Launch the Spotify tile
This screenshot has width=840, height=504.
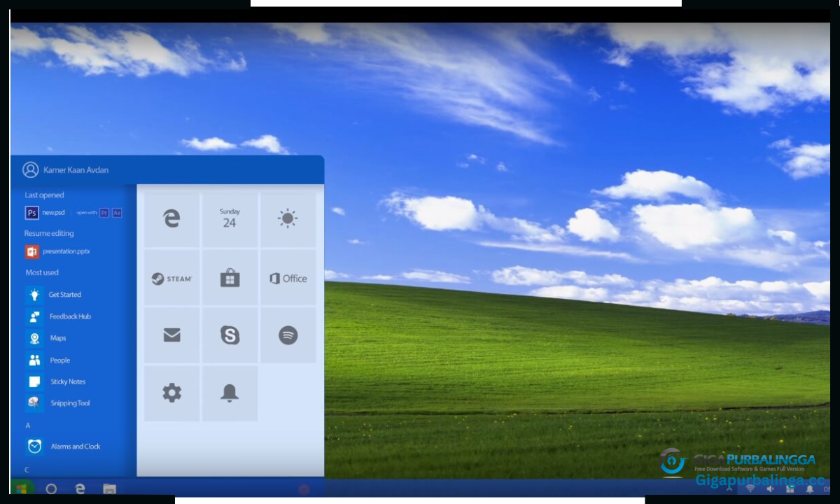pos(288,335)
